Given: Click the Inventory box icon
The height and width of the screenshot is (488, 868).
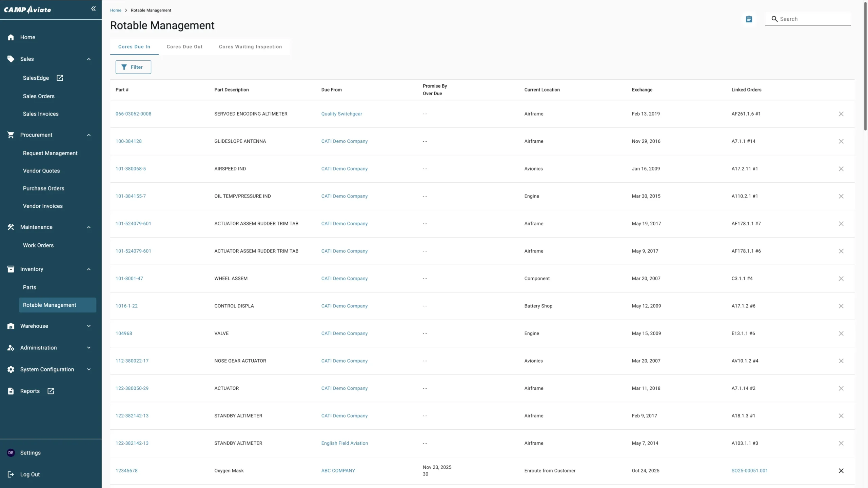Looking at the screenshot, I should [x=11, y=269].
